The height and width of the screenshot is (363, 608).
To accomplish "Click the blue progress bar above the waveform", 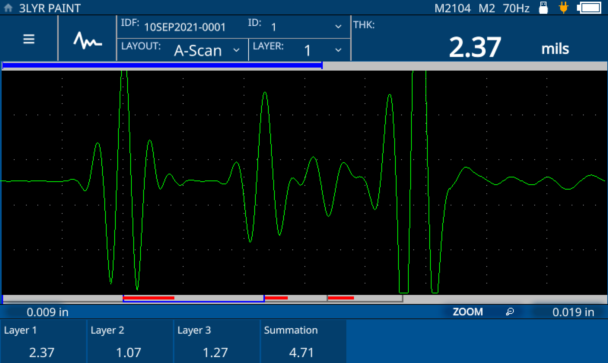I will coord(162,66).
